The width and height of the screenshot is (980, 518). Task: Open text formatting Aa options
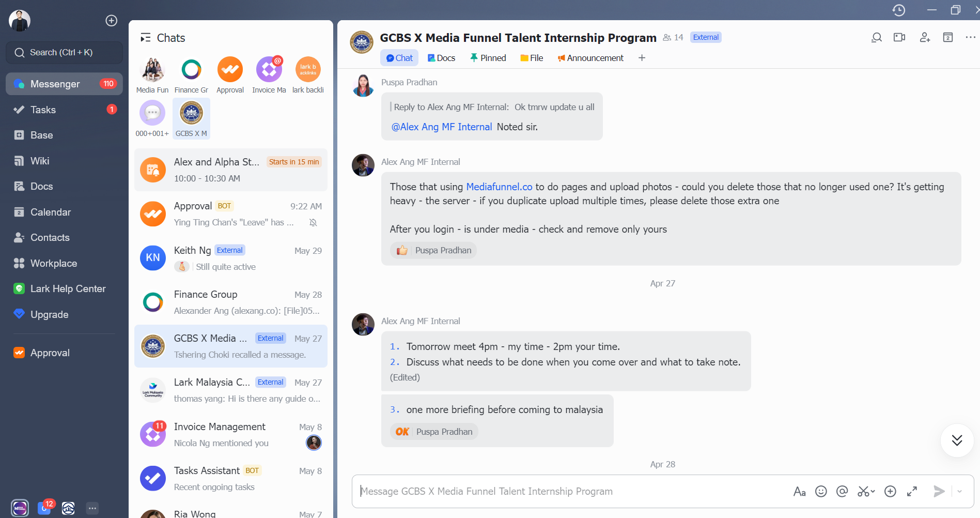[799, 491]
